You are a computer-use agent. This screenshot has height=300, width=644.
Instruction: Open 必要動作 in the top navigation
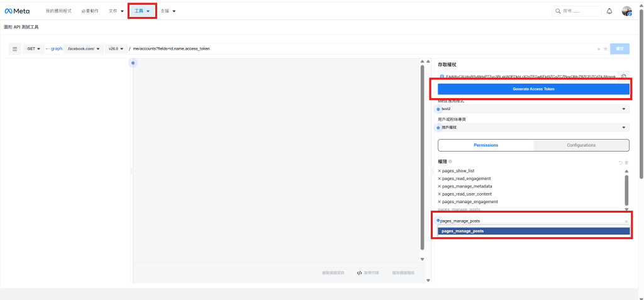pos(90,11)
